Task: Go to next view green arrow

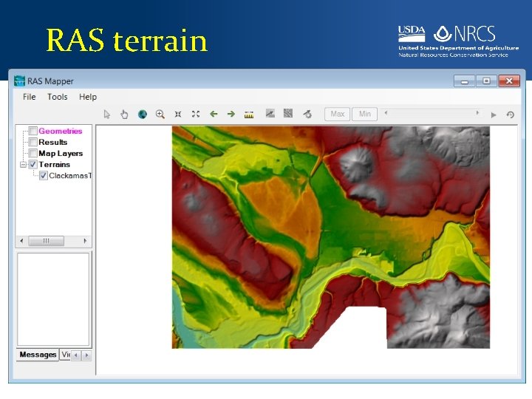Action: coord(231,114)
